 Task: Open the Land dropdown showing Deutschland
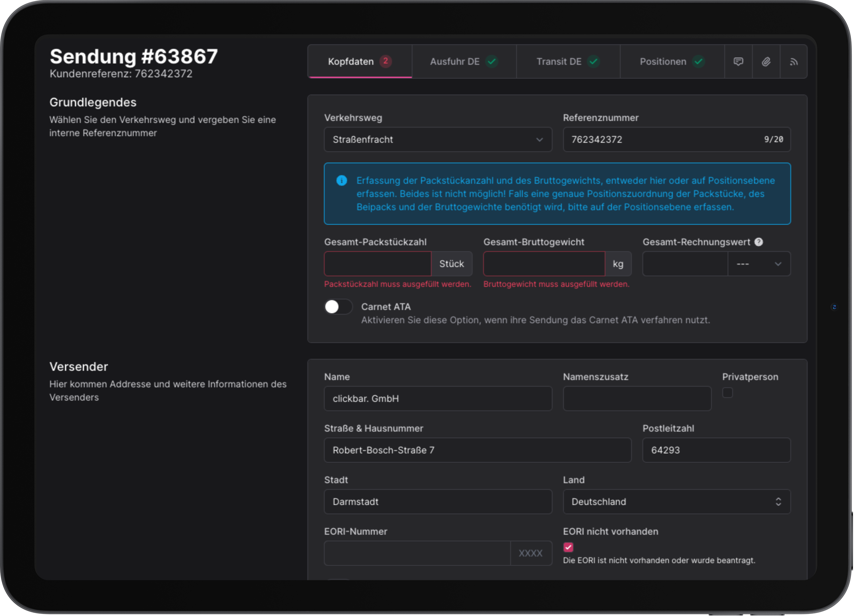point(677,501)
